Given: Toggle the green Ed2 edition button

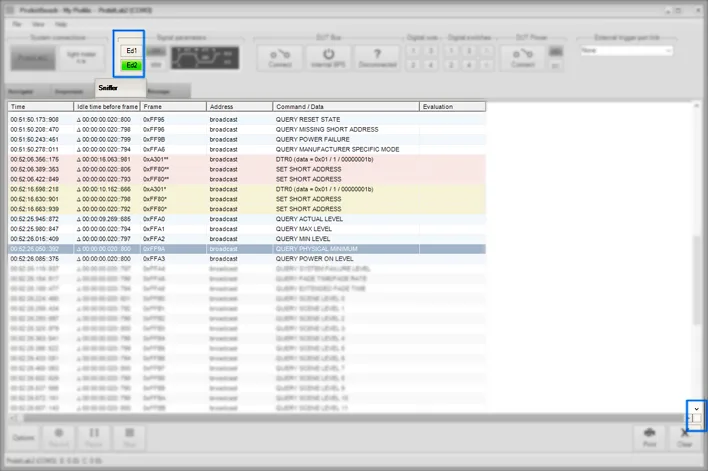Looking at the screenshot, I should click(x=131, y=65).
